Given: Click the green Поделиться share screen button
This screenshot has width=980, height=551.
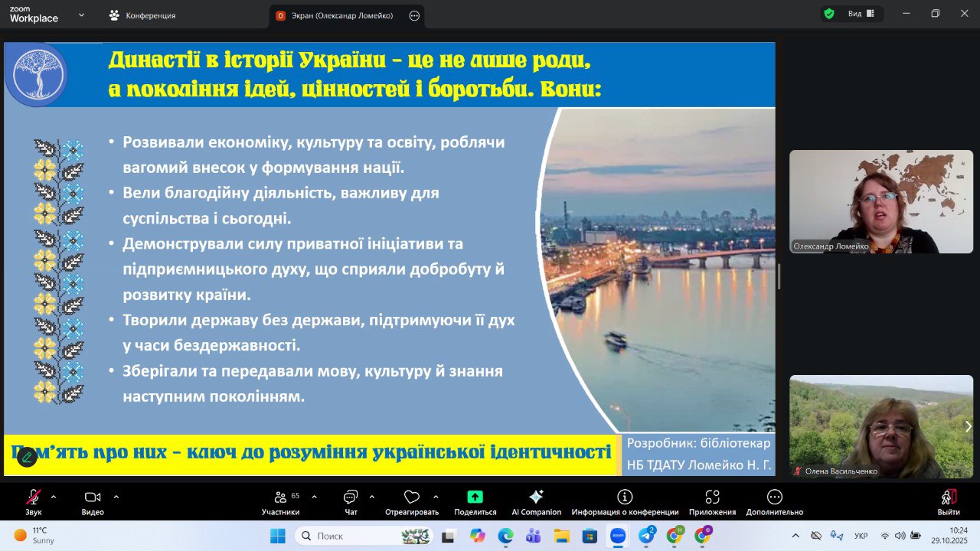Looking at the screenshot, I should click(x=475, y=502).
